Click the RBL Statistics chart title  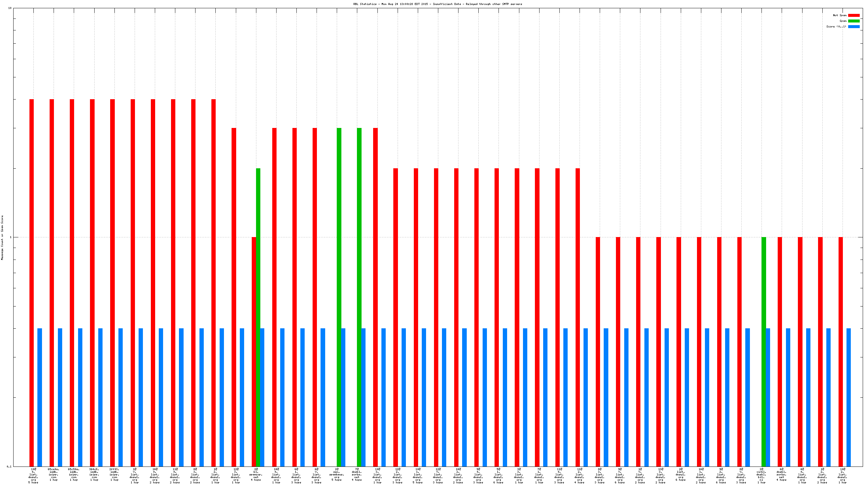(x=437, y=4)
